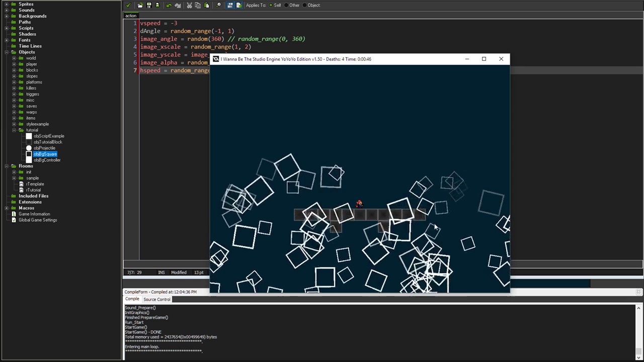
Task: Select objScriptExample in the resource tree
Action: click(49, 136)
